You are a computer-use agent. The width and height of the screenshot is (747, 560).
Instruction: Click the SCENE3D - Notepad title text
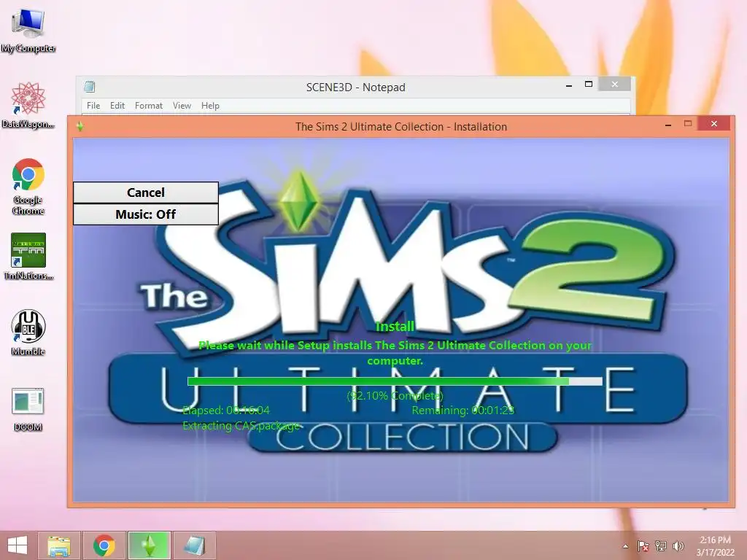point(356,87)
